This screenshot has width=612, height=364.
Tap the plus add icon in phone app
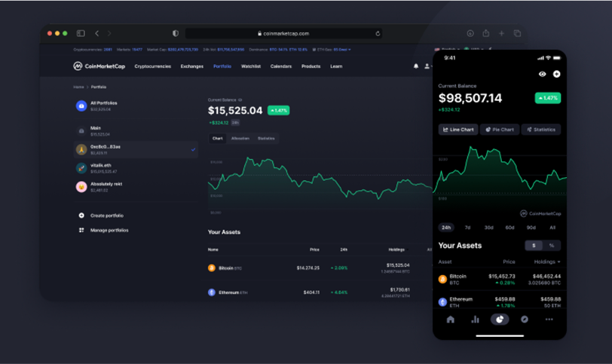tap(556, 74)
